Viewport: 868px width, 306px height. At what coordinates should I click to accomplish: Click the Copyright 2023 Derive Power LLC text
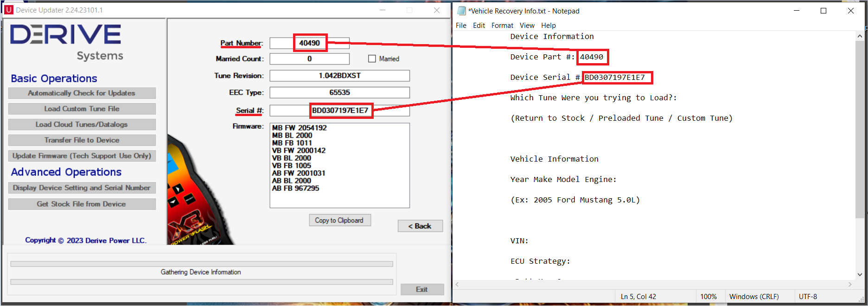[86, 240]
